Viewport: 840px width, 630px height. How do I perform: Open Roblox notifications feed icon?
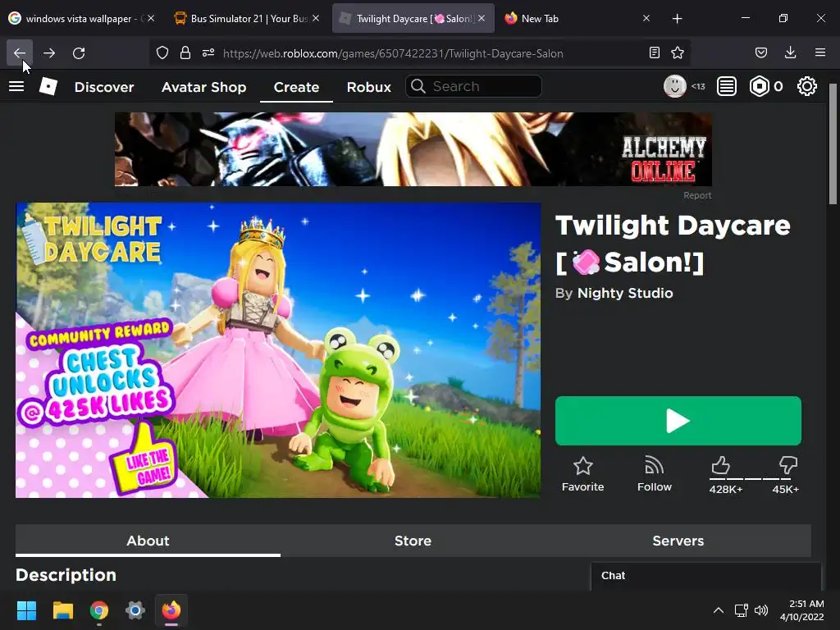click(x=727, y=86)
